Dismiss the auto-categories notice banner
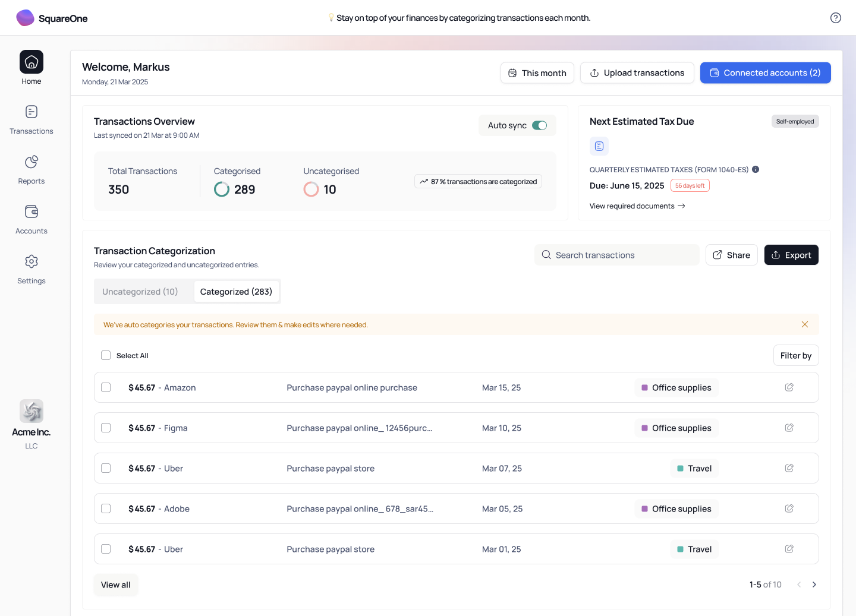Viewport: 856px width, 616px height. (805, 324)
